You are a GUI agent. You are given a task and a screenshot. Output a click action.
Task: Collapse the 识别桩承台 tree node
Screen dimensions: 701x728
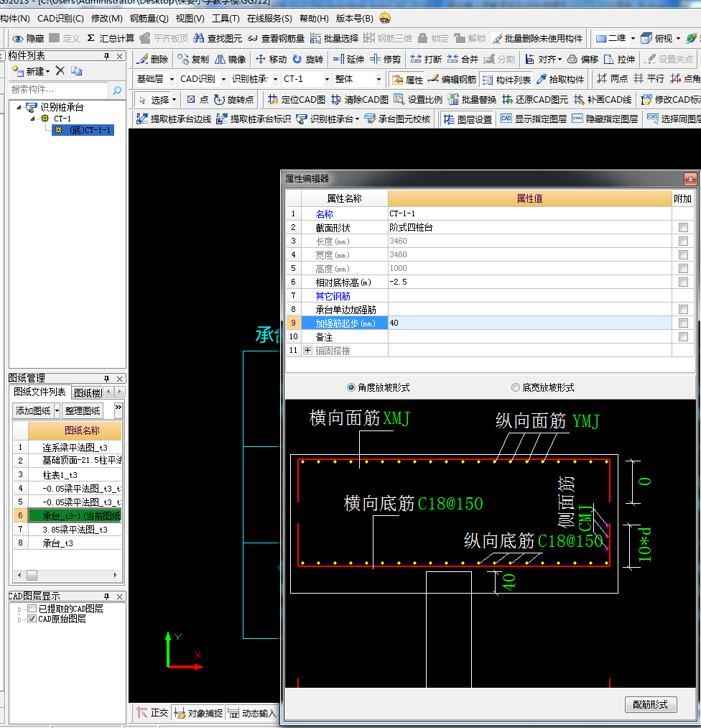[x=19, y=107]
